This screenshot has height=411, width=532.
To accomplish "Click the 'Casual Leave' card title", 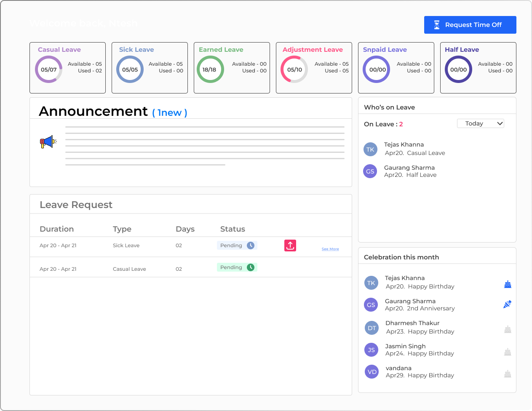I will 59,50.
